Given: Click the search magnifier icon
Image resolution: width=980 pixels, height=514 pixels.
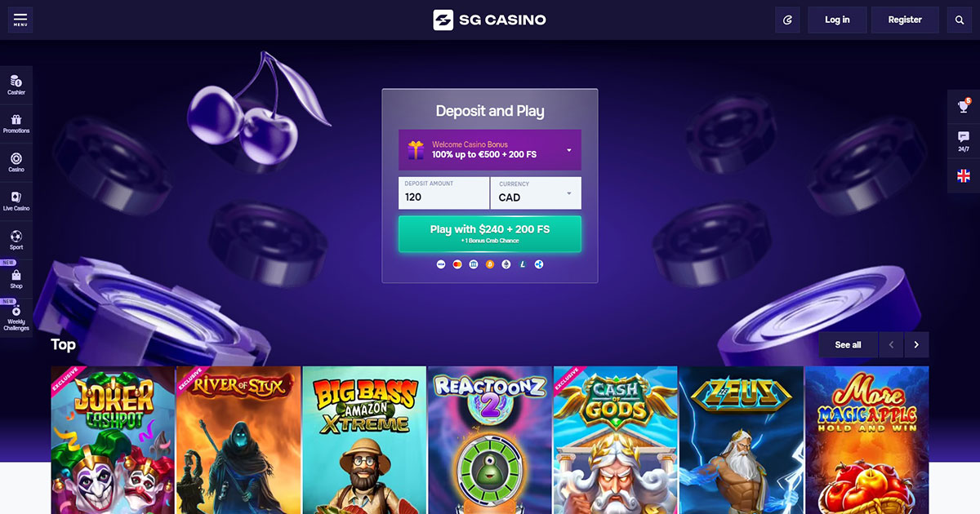Looking at the screenshot, I should (960, 20).
